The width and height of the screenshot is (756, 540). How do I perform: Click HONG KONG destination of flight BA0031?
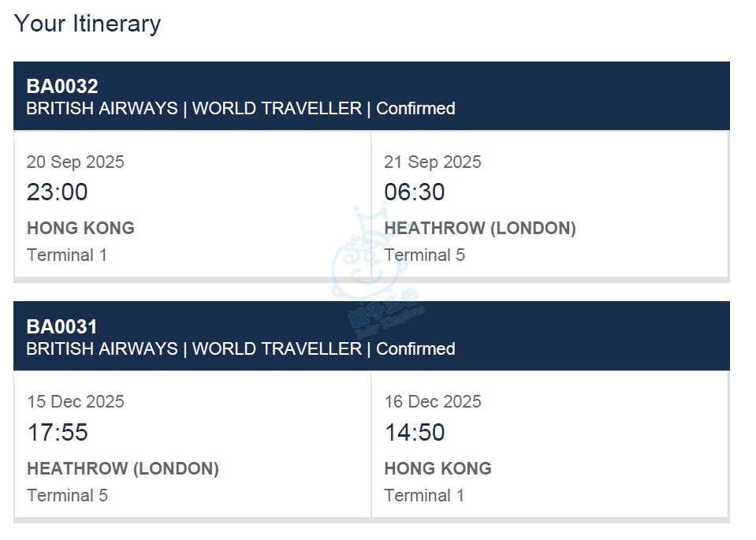click(x=438, y=469)
